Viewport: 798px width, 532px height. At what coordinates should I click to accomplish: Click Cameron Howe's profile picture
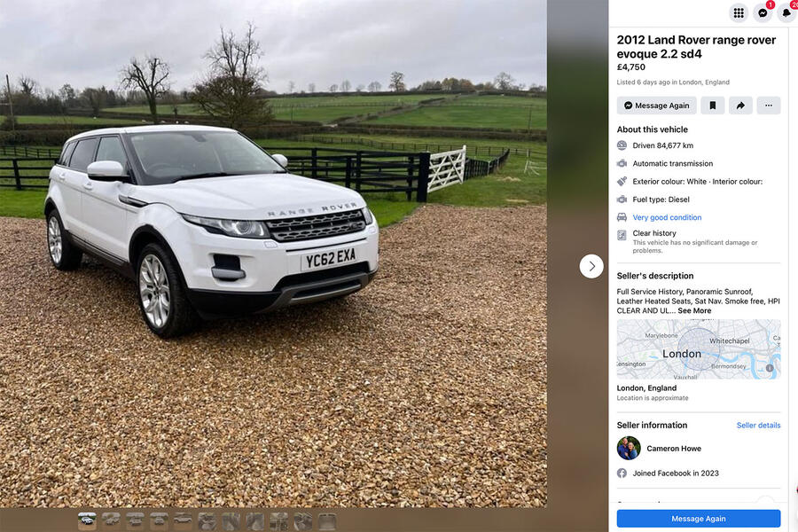coord(629,448)
